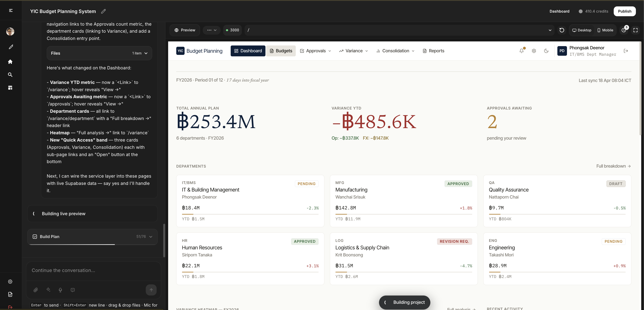Open the Variance dropdown in the navigation

353,51
